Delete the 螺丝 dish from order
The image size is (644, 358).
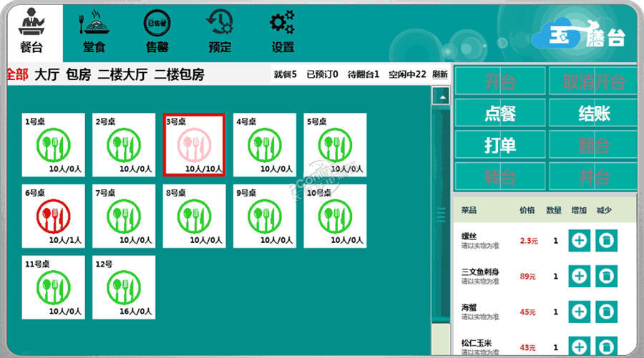606,240
